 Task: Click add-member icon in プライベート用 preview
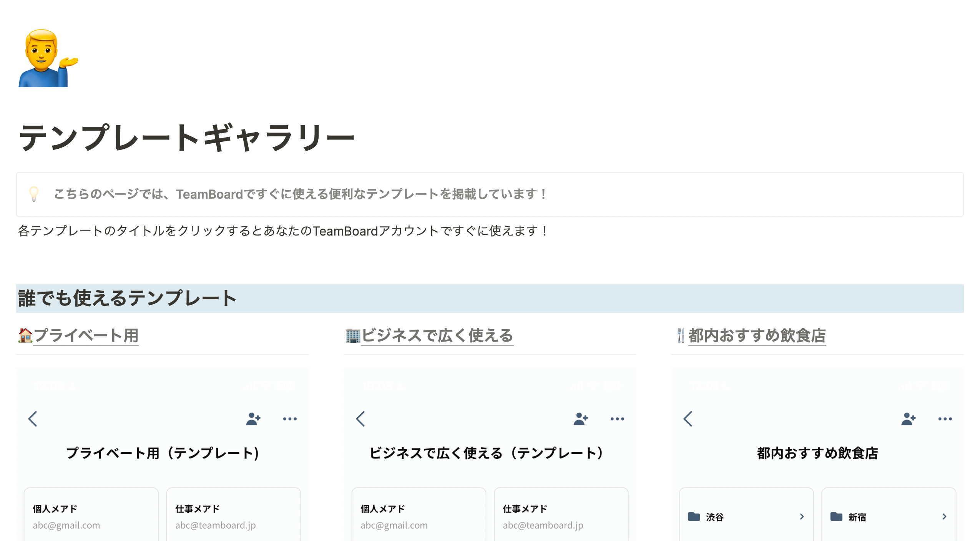pos(253,419)
